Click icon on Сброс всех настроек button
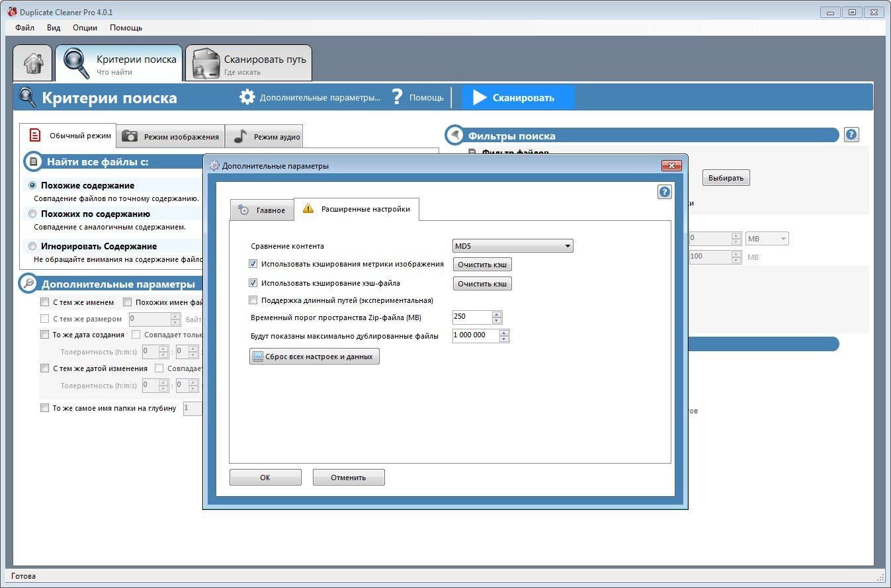This screenshot has height=588, width=891. 257,357
